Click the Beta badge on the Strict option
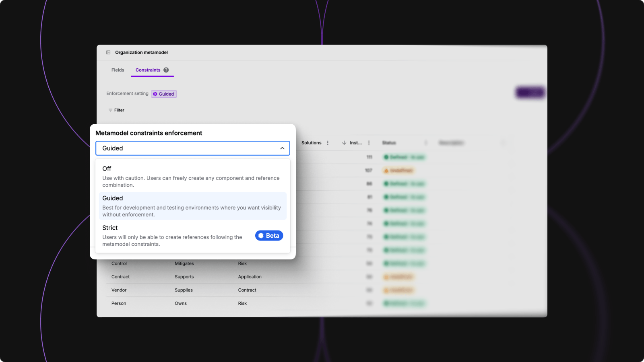The height and width of the screenshot is (362, 644). point(269,236)
